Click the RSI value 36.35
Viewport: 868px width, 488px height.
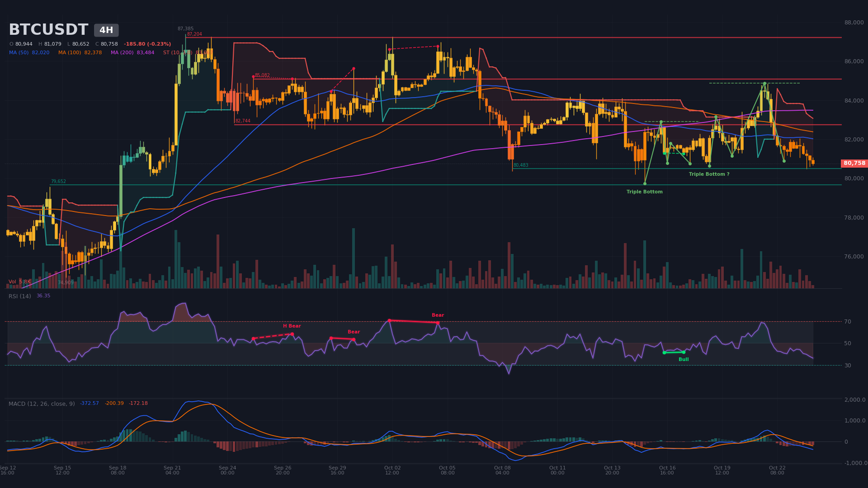click(43, 296)
